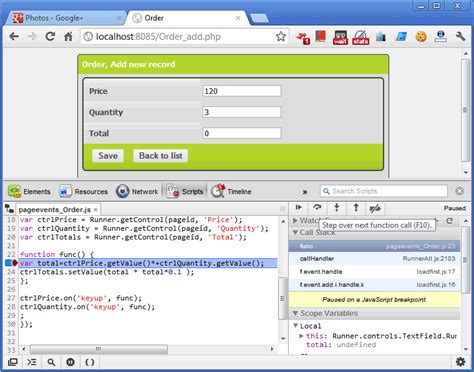Open a new browser tab

point(259,18)
